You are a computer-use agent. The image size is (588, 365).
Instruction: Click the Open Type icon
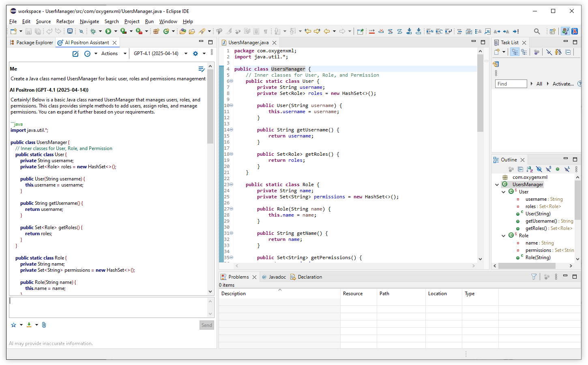click(x=183, y=31)
